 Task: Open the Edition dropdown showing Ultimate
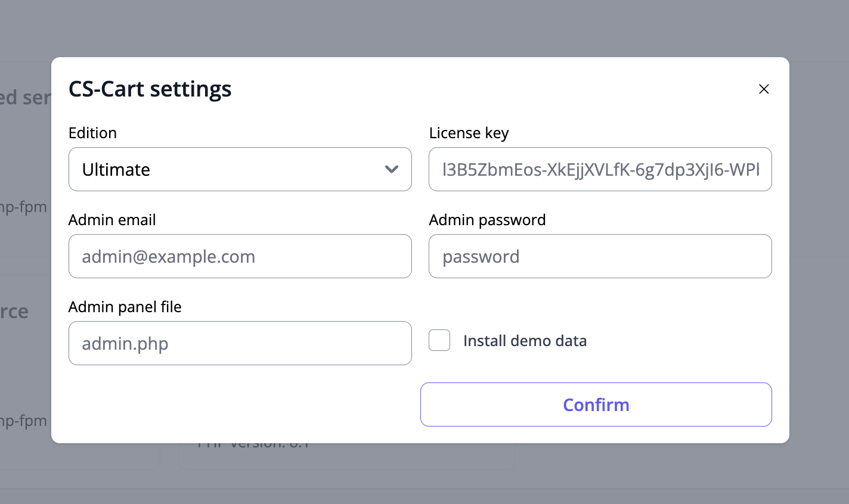[240, 169]
